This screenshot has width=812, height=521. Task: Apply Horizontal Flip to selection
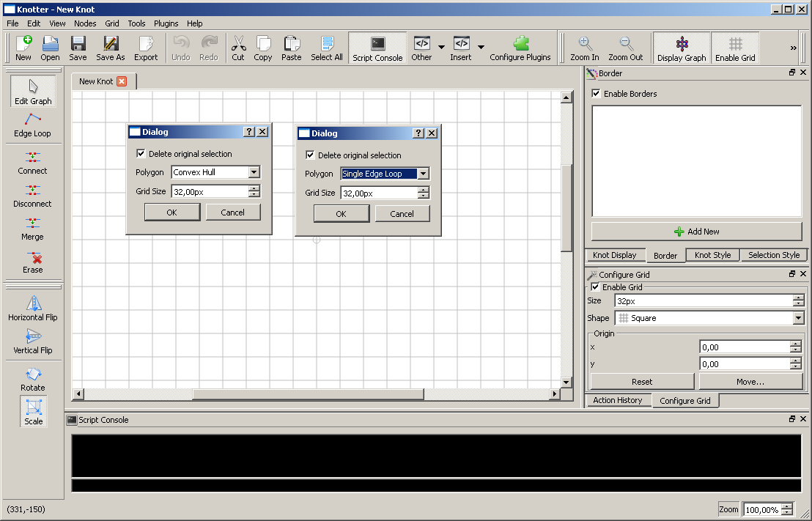(33, 309)
